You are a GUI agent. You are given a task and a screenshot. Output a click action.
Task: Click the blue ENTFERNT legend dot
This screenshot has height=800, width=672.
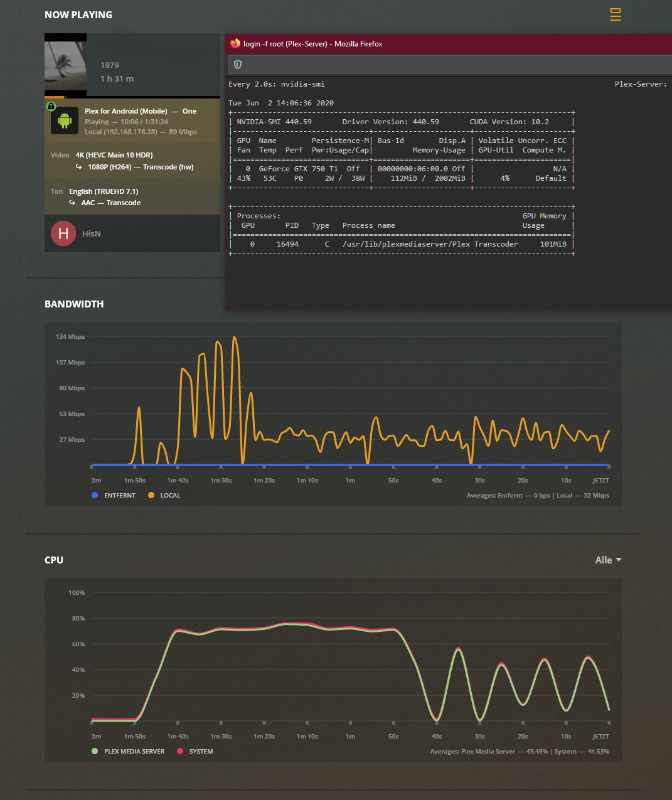coord(95,495)
